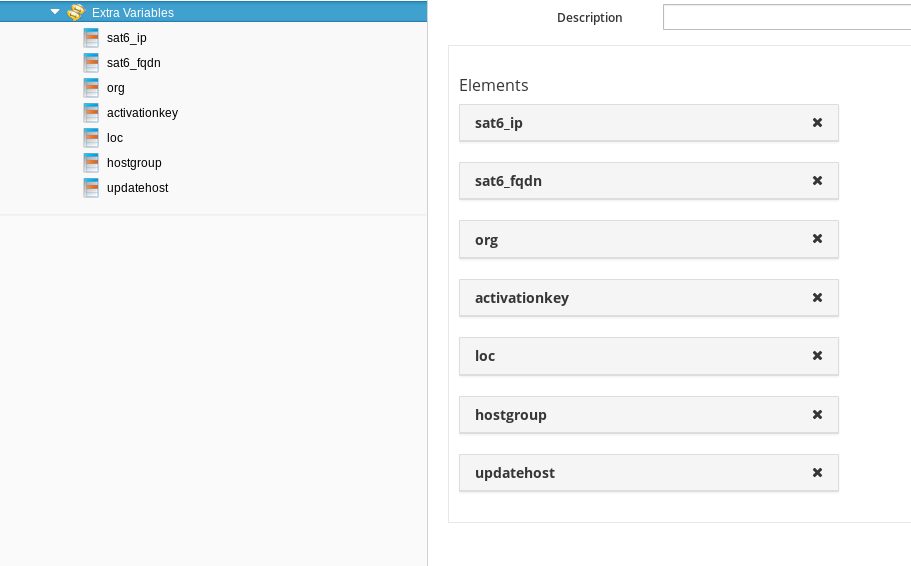This screenshot has width=911, height=566.
Task: Delete the loc element with X
Action: coord(817,356)
